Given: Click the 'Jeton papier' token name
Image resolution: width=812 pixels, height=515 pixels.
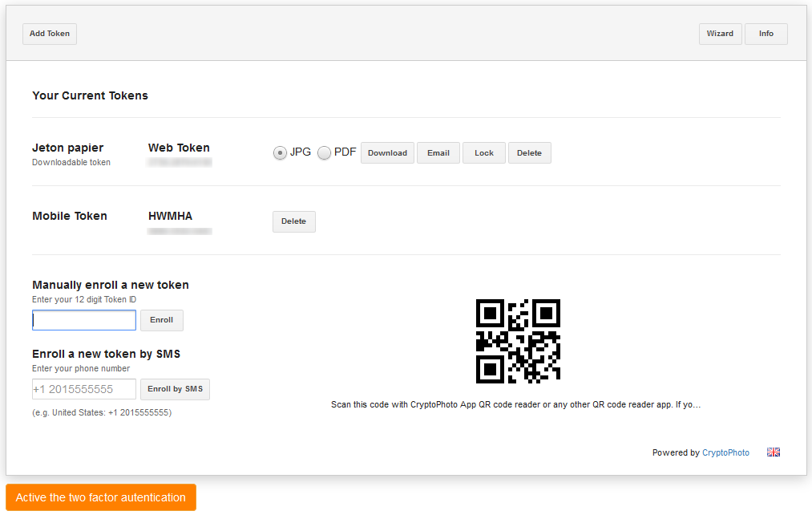Looking at the screenshot, I should click(68, 148).
